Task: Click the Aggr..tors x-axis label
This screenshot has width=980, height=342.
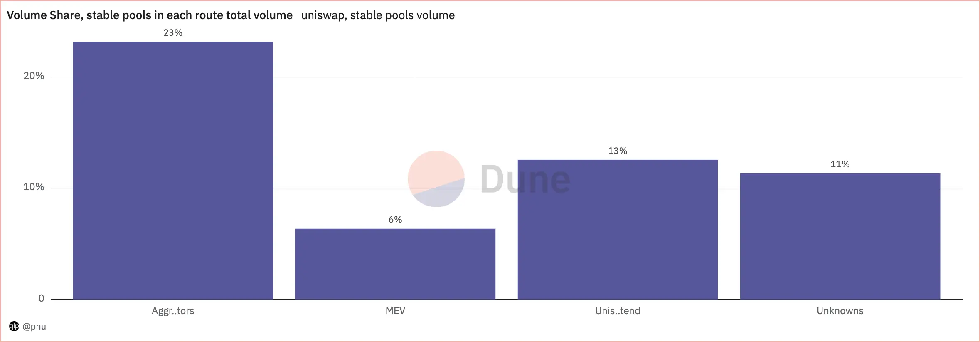Action: point(173,311)
